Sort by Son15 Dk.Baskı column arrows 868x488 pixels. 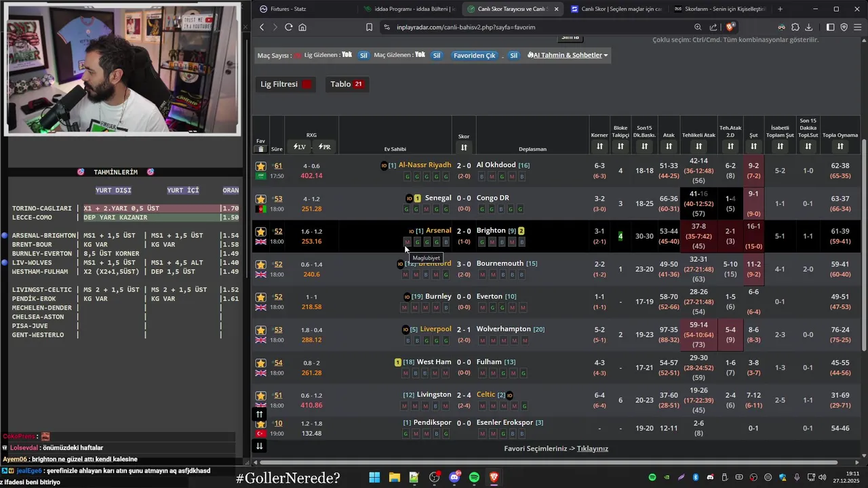click(x=644, y=146)
